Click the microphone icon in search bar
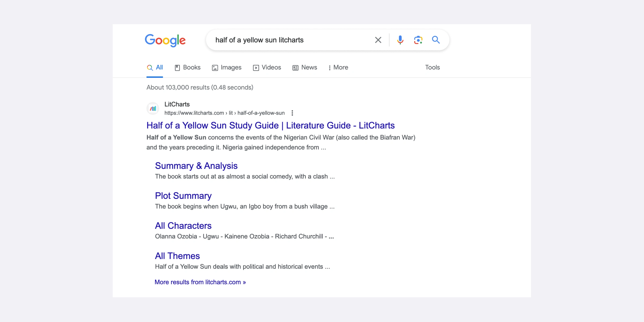This screenshot has width=644, height=322. point(400,40)
